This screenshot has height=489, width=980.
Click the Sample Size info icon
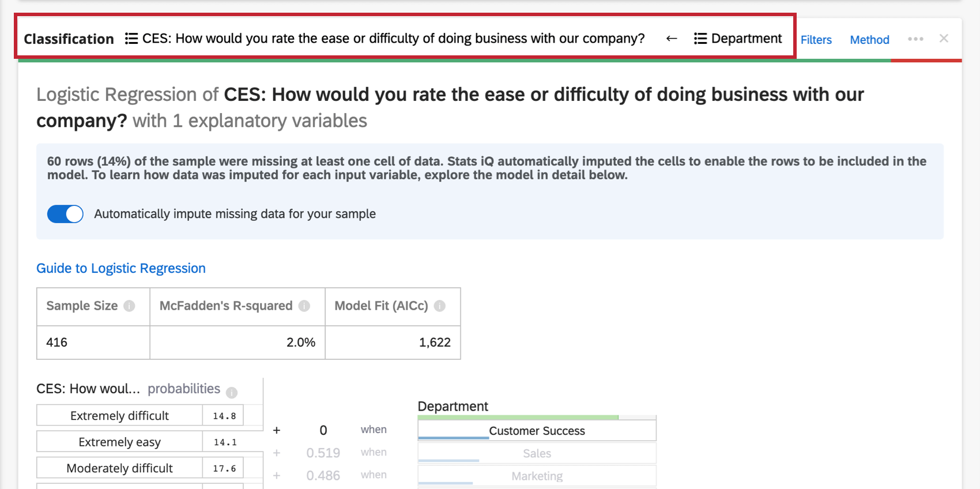(x=130, y=306)
